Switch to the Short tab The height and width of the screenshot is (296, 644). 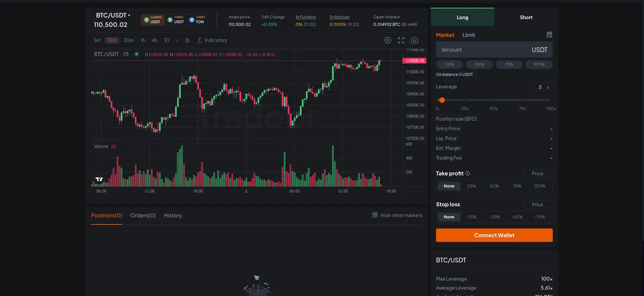[x=526, y=17]
